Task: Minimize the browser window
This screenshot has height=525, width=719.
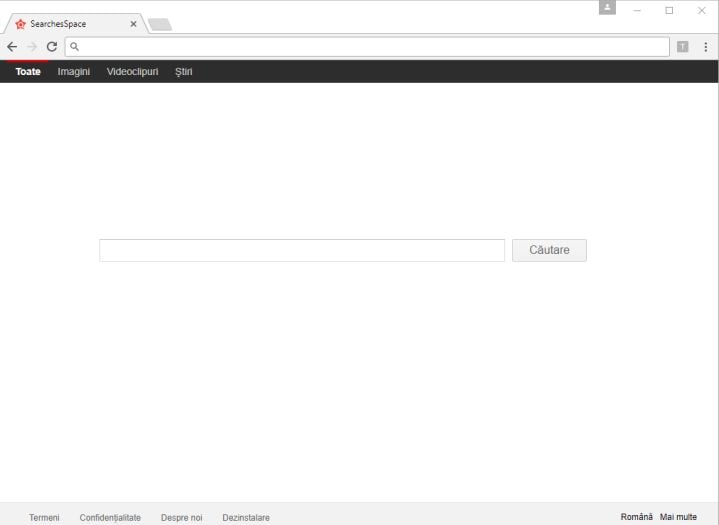Action: click(x=637, y=10)
